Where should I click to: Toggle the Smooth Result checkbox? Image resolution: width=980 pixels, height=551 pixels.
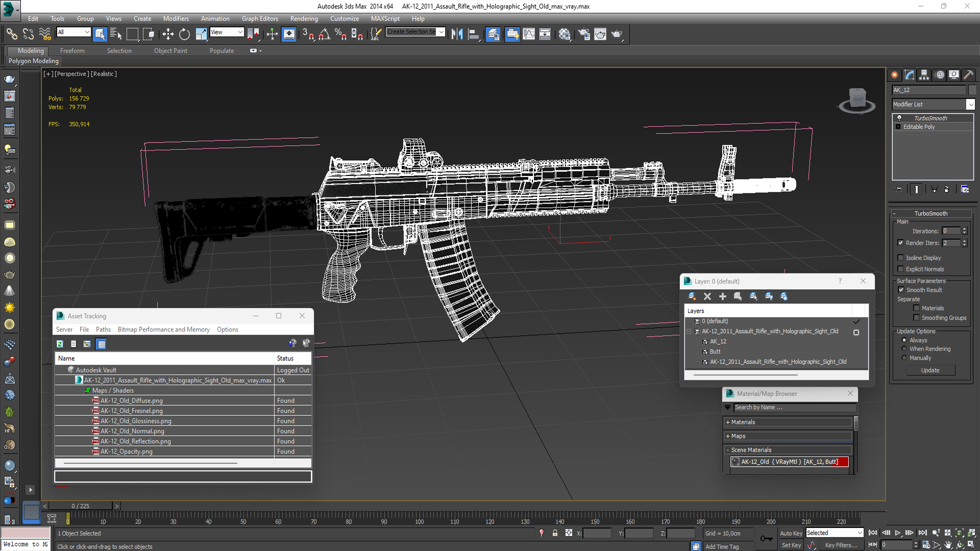tap(901, 290)
